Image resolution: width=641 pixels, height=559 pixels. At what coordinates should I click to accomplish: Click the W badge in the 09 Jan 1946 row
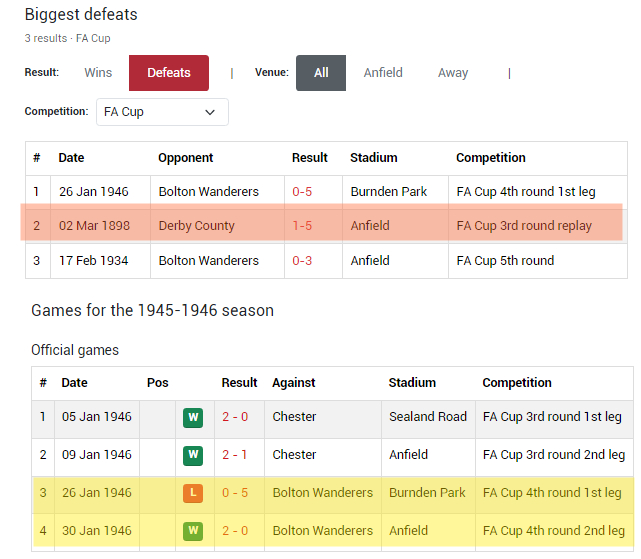coord(193,456)
